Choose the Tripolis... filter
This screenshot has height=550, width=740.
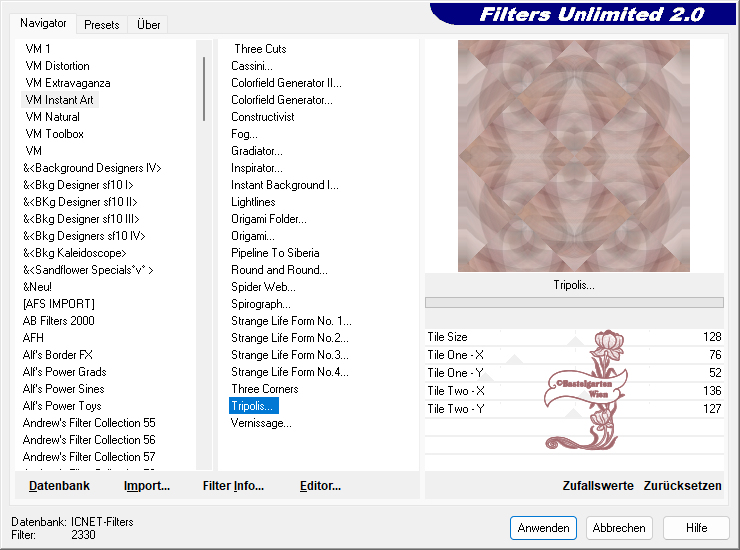pos(253,406)
